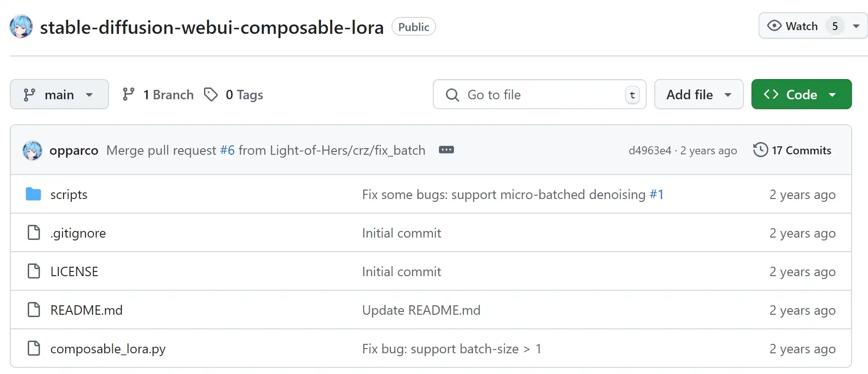The width and height of the screenshot is (868, 374).
Task: Open the 1 Branch link
Action: click(158, 95)
